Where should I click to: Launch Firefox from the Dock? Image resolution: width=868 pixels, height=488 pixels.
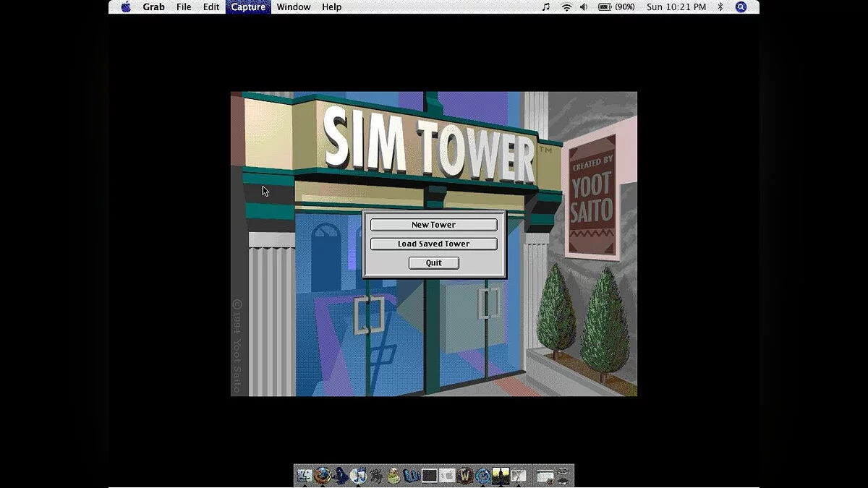[x=323, y=476]
